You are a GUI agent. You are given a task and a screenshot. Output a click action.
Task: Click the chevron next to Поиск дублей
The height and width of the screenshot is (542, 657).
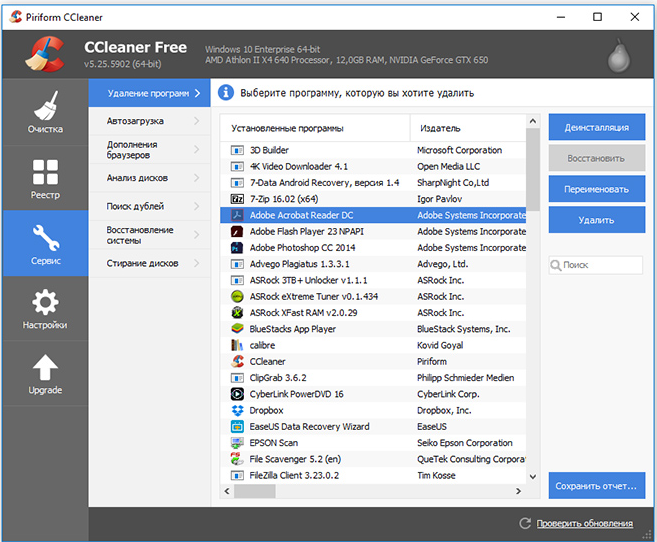point(197,206)
